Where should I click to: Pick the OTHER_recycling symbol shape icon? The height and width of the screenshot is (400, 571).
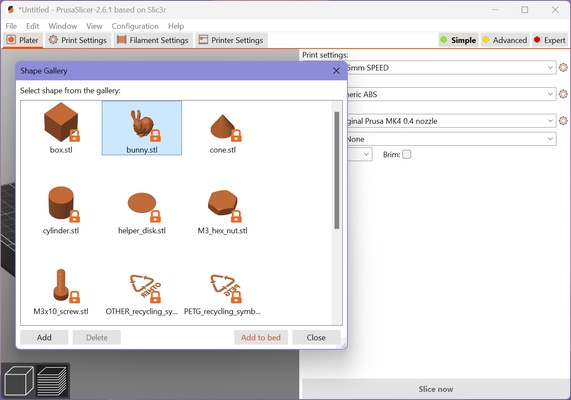[x=145, y=289]
